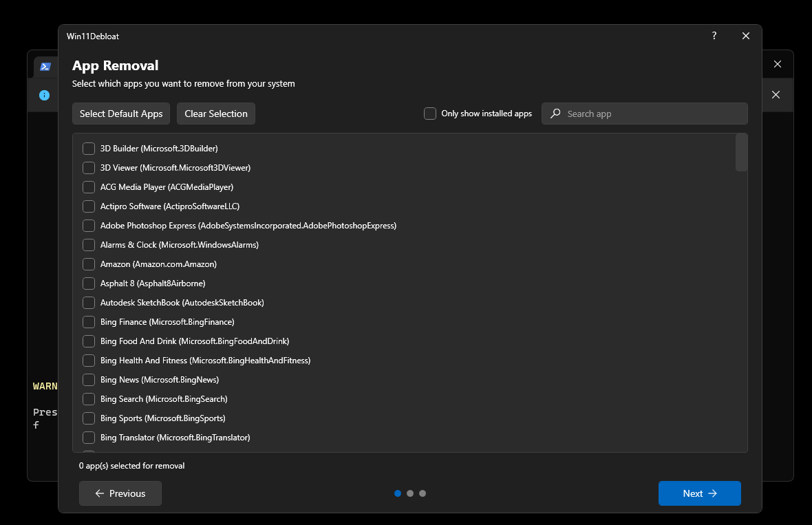The image size is (812, 525).
Task: Tick Autodesk SketchBook checkbox
Action: click(89, 302)
